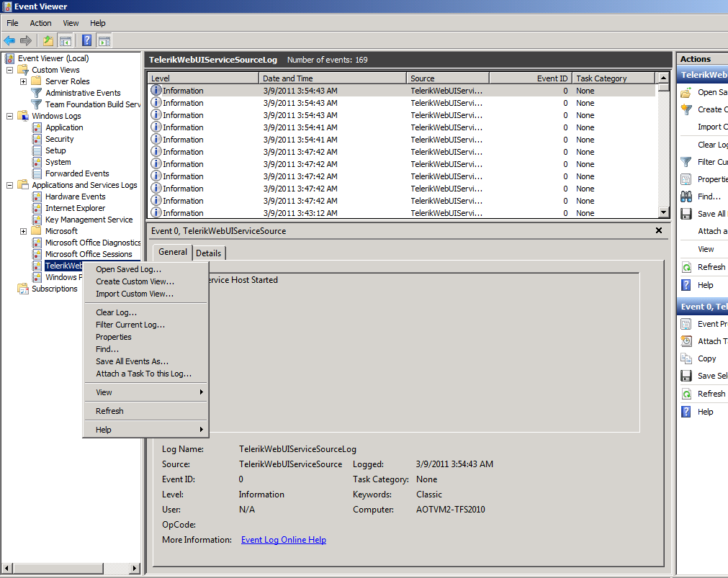Sort events by Task Category column header

click(614, 78)
